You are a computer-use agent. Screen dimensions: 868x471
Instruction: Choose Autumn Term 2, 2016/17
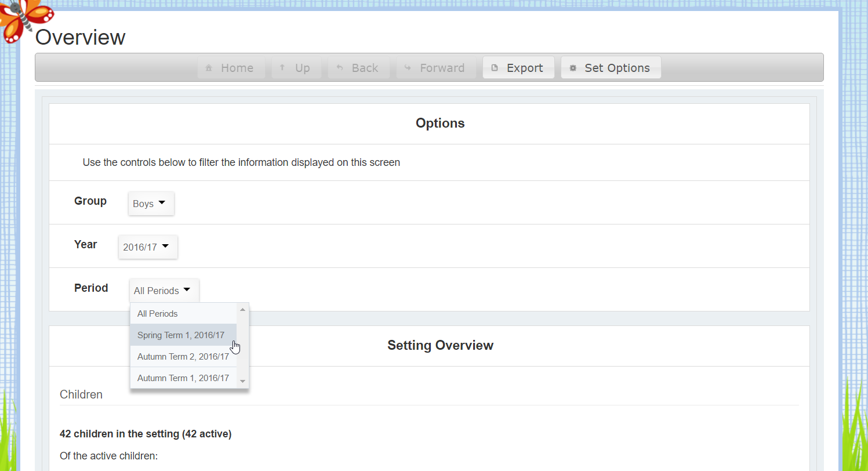(183, 356)
